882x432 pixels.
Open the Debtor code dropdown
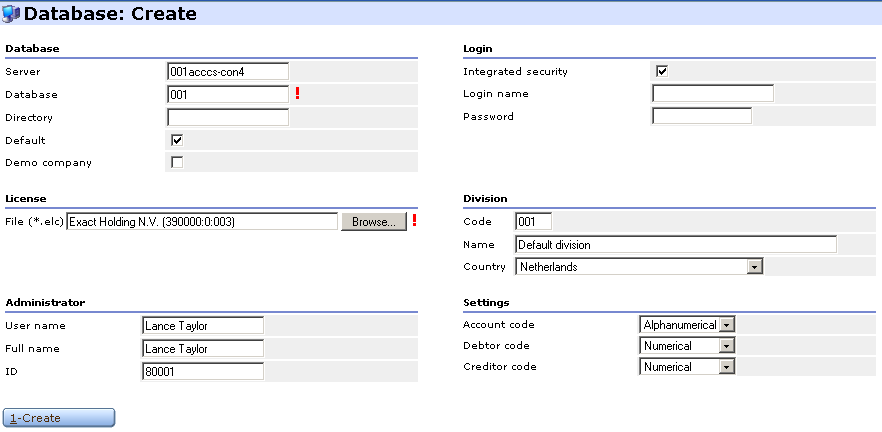(687, 345)
